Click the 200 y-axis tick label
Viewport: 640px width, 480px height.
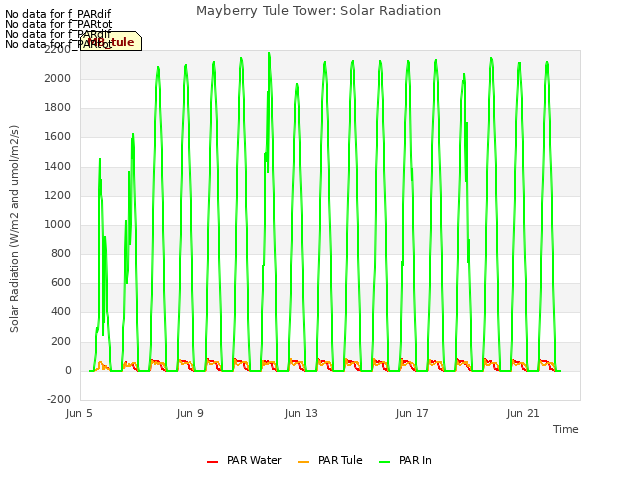[x=61, y=341]
